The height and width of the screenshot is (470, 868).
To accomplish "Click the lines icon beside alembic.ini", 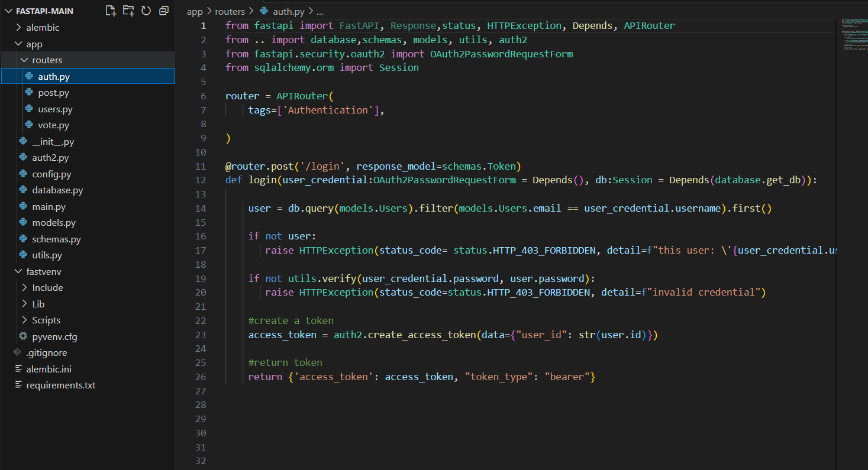I will tap(17, 369).
